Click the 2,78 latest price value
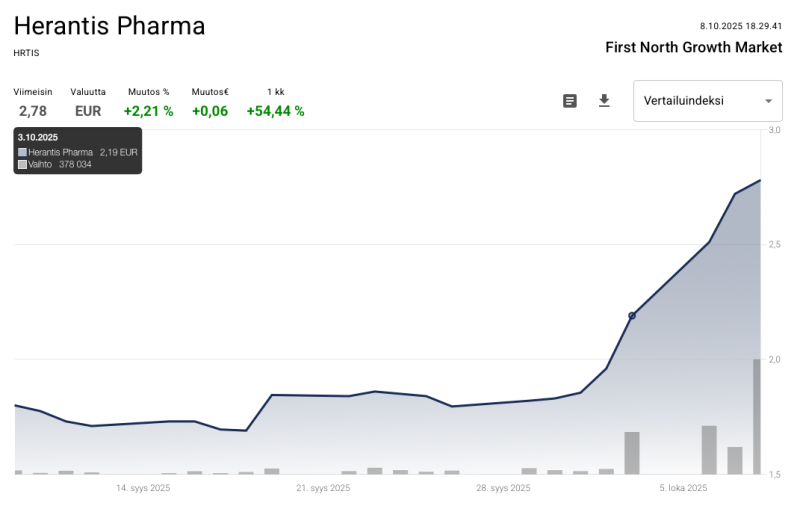800x506 pixels. coord(33,111)
